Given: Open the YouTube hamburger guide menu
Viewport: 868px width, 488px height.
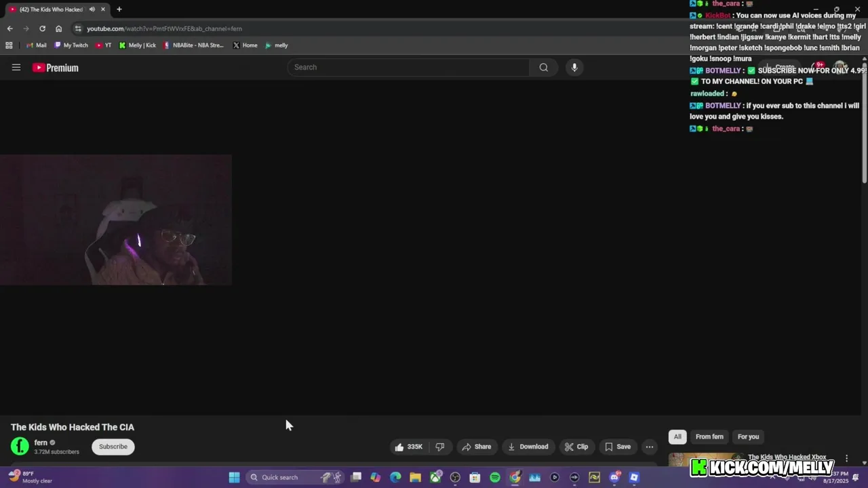Looking at the screenshot, I should [16, 67].
